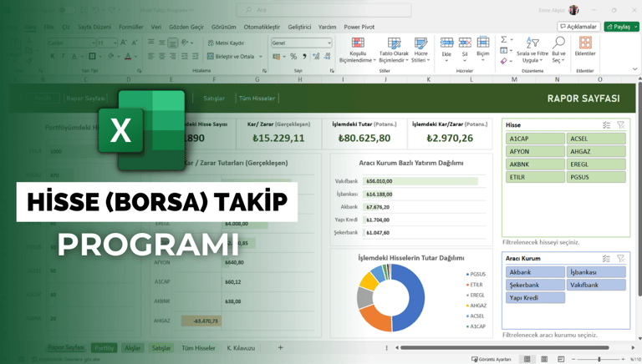Open the Sayı group dialog launcher
This screenshot has width=642, height=364.
pyautogui.click(x=332, y=71)
